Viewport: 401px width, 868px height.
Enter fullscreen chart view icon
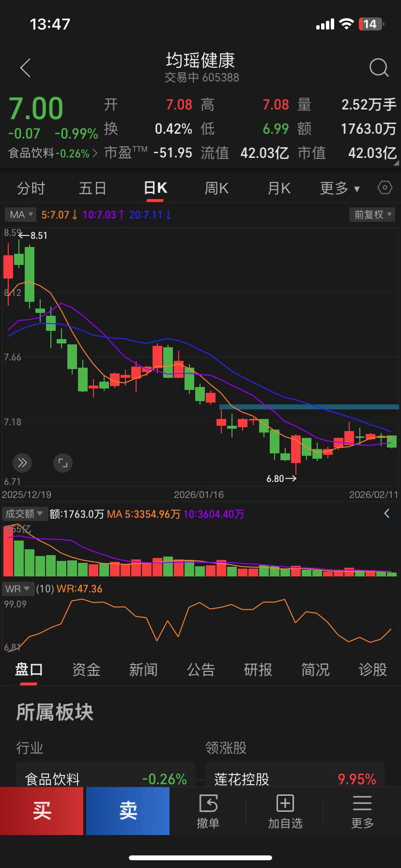pos(63,463)
